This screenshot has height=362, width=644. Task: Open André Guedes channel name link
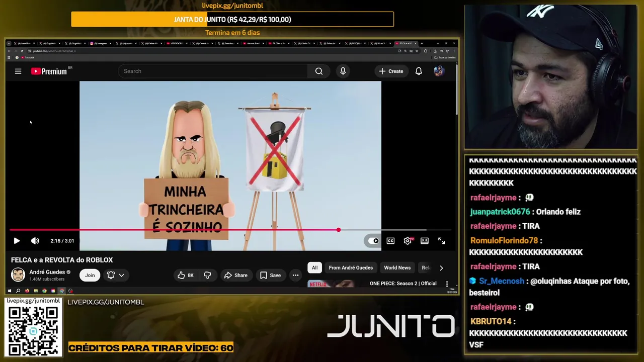[x=47, y=272]
